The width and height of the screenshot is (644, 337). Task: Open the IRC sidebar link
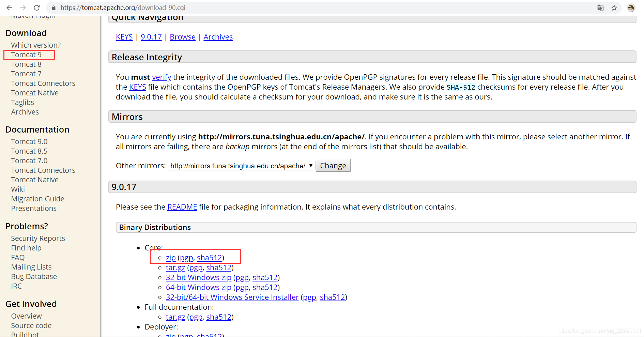pos(16,286)
